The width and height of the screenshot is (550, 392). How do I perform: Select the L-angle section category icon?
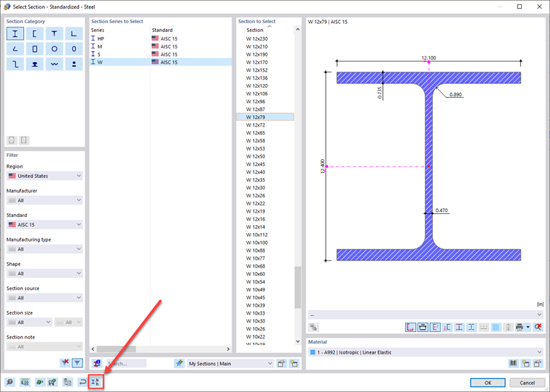tap(74, 34)
